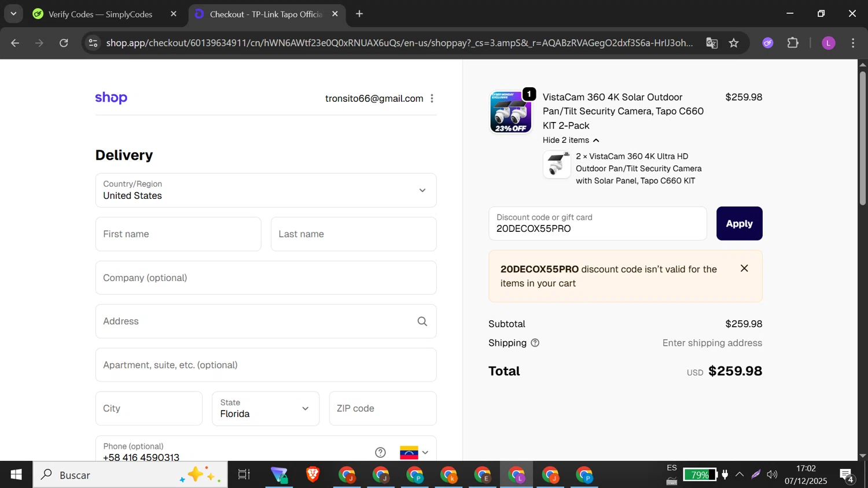Click the address search magnifier icon

tap(422, 321)
